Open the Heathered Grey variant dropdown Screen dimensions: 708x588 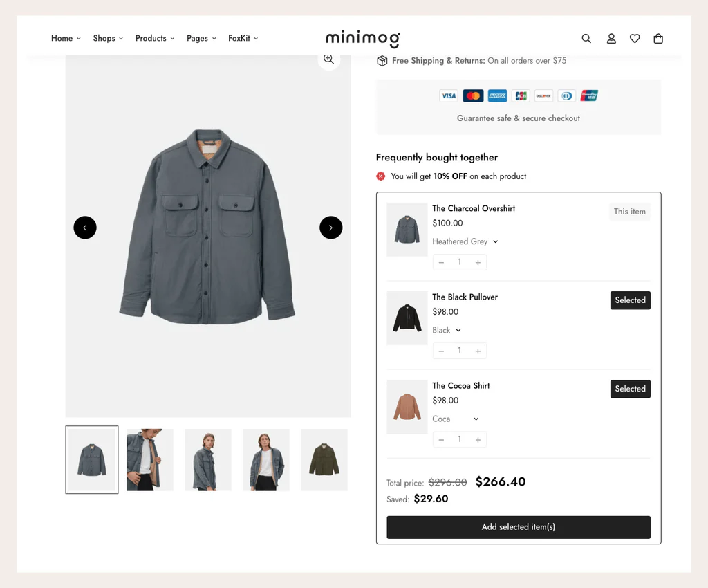click(465, 241)
